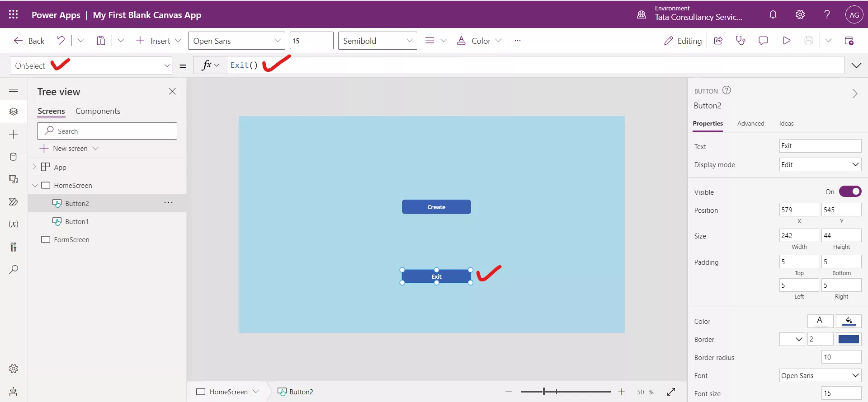
Task: Open the fx function dropdown
Action: tap(210, 65)
